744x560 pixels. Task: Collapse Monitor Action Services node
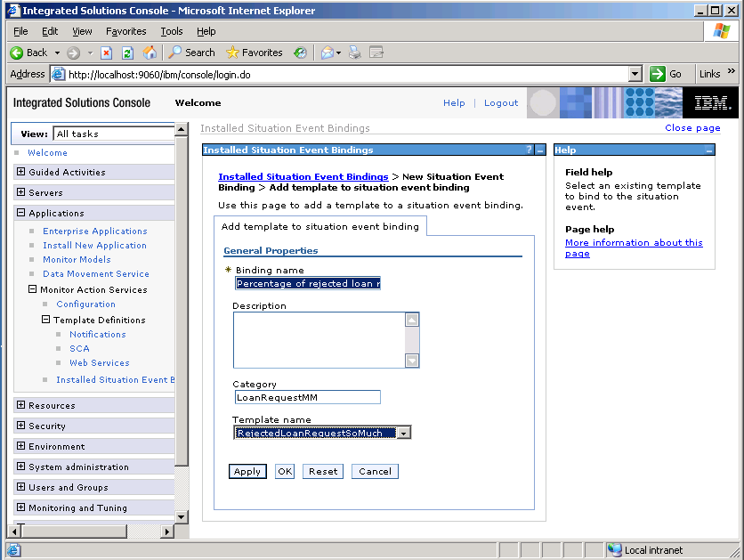[x=32, y=289]
